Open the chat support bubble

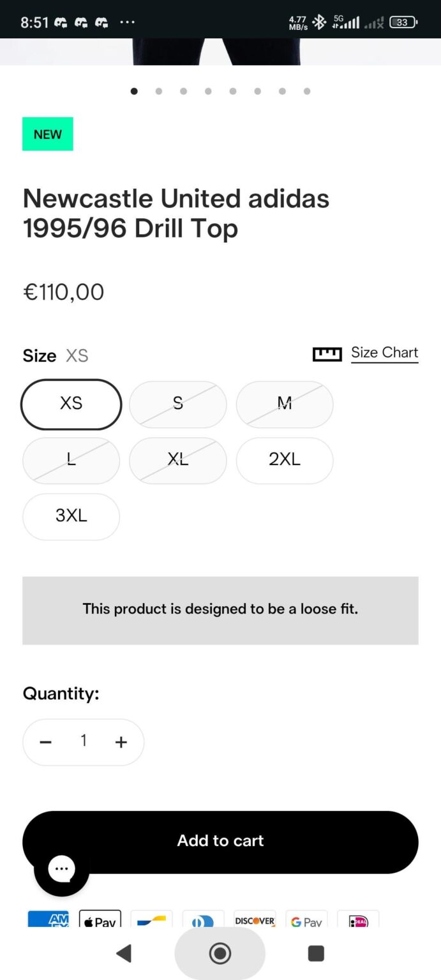tap(61, 869)
